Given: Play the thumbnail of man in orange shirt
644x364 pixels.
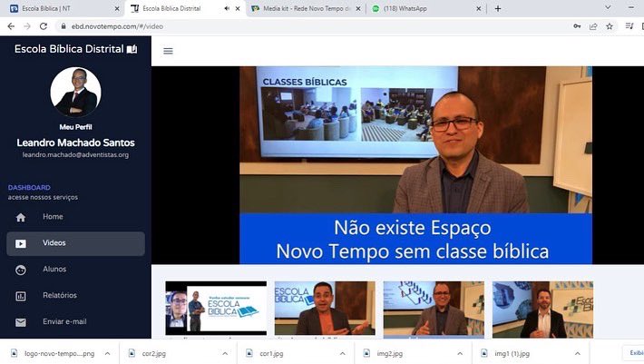Looking at the screenshot, I should coord(325,308).
